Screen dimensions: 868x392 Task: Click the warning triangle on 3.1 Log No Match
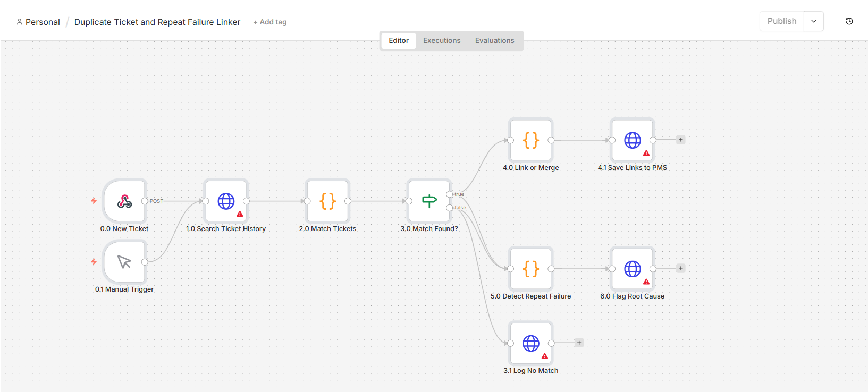pyautogui.click(x=545, y=356)
